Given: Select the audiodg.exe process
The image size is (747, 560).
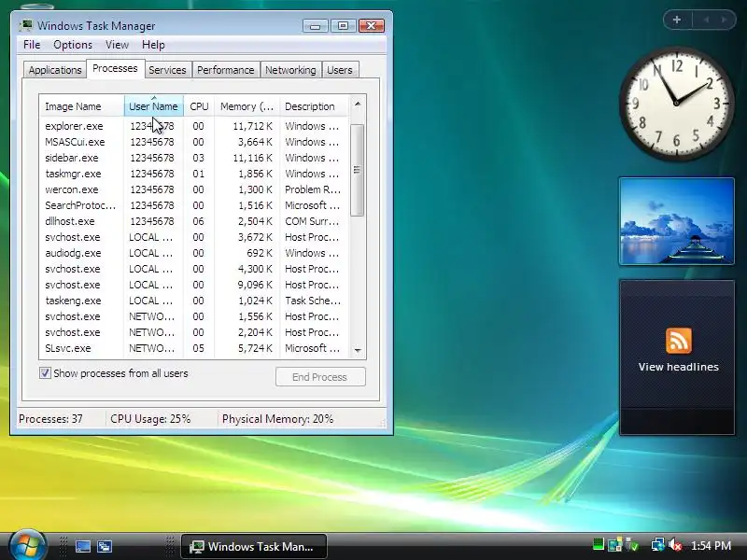Looking at the screenshot, I should pyautogui.click(x=194, y=253).
